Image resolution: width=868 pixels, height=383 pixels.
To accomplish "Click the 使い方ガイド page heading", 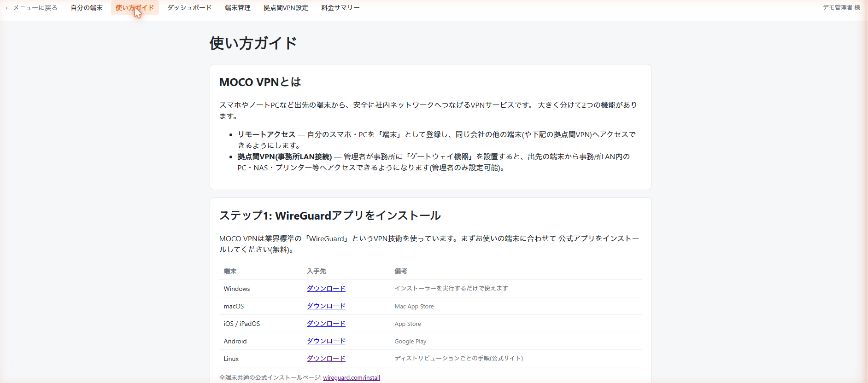I will point(253,43).
